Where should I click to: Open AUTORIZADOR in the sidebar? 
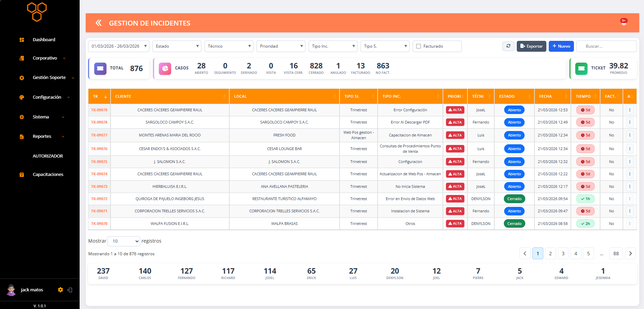point(48,156)
